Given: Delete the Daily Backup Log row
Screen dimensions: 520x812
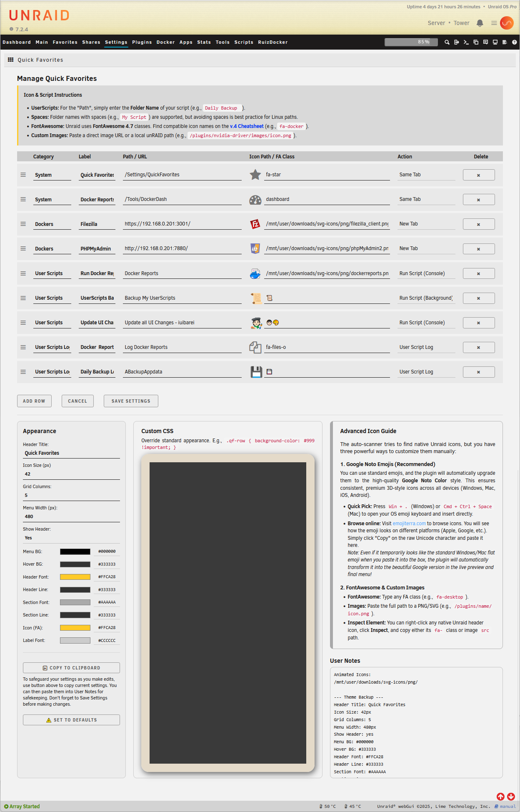Looking at the screenshot, I should click(479, 372).
